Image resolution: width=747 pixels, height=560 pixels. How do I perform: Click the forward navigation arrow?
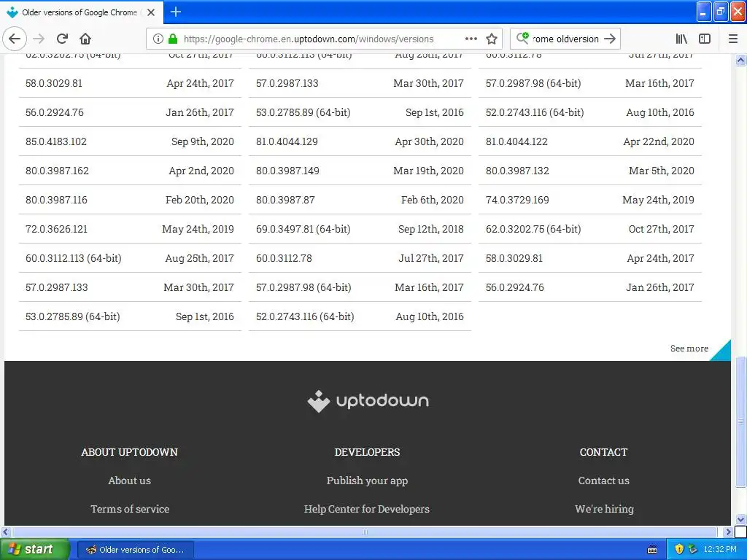tap(39, 39)
